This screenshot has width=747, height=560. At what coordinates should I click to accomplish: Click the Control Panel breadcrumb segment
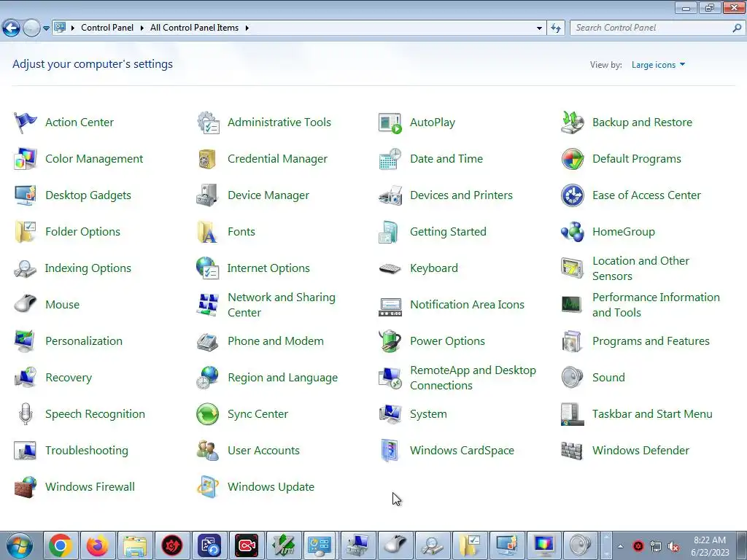click(x=107, y=28)
